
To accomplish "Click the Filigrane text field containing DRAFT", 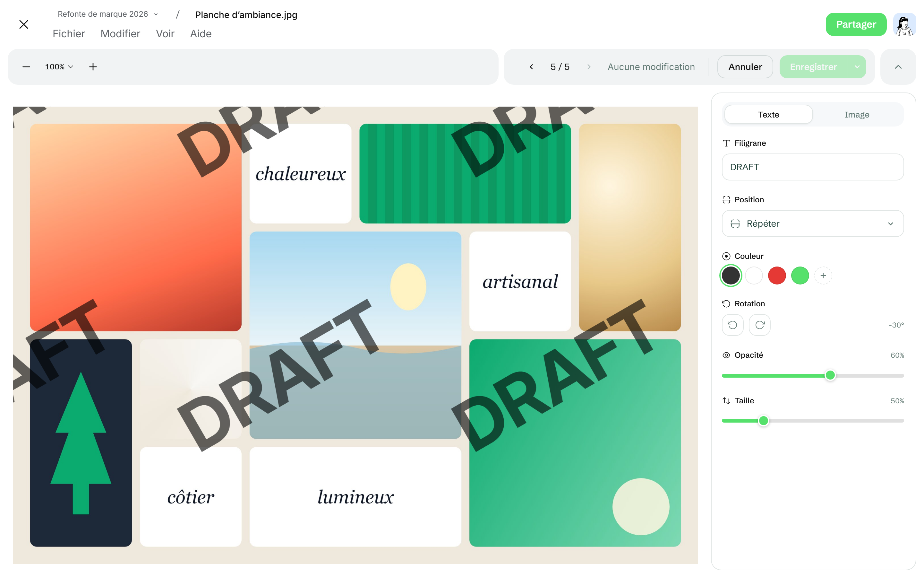I will coord(812,167).
